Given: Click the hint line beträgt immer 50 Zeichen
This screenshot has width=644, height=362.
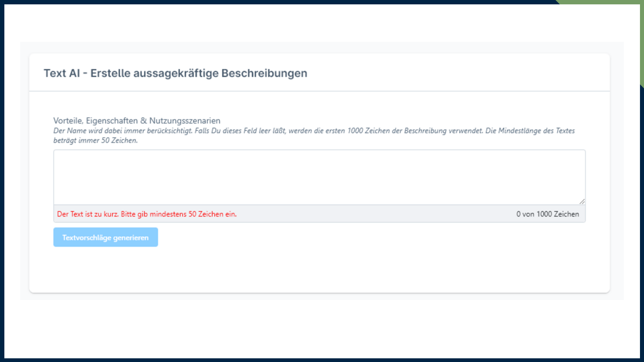Looking at the screenshot, I should click(95, 140).
